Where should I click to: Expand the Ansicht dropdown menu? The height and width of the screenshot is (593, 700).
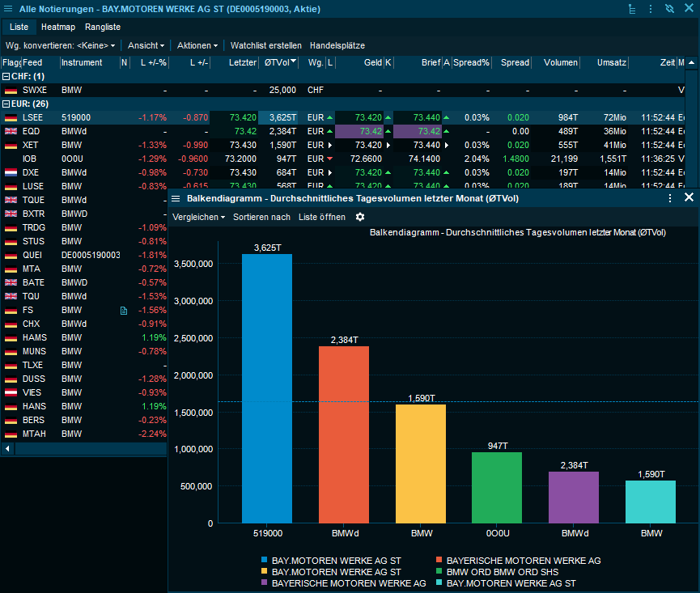(146, 45)
